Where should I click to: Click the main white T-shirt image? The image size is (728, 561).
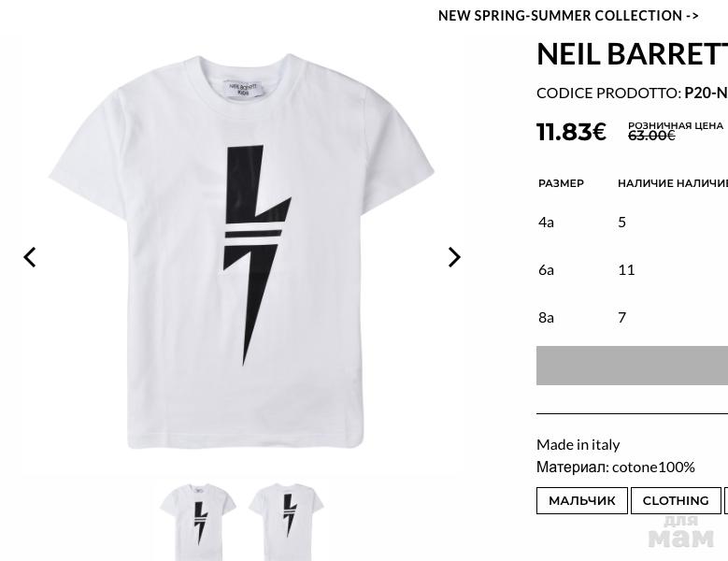243,252
